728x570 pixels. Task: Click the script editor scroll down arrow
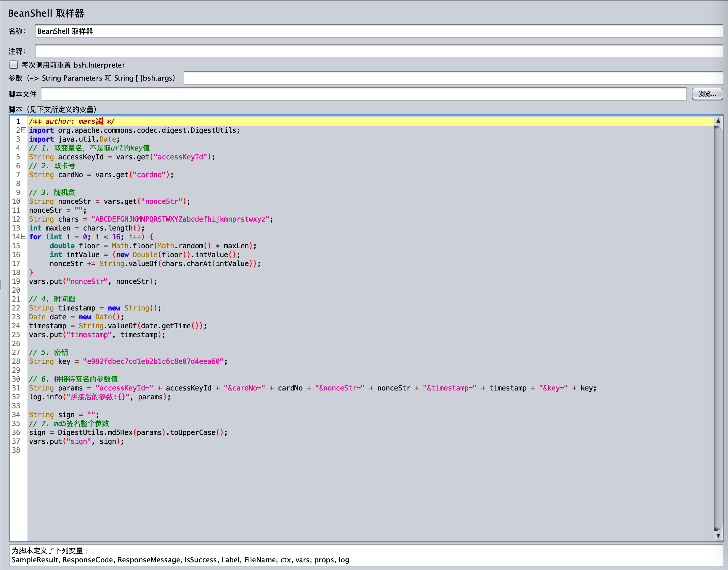[x=718, y=536]
